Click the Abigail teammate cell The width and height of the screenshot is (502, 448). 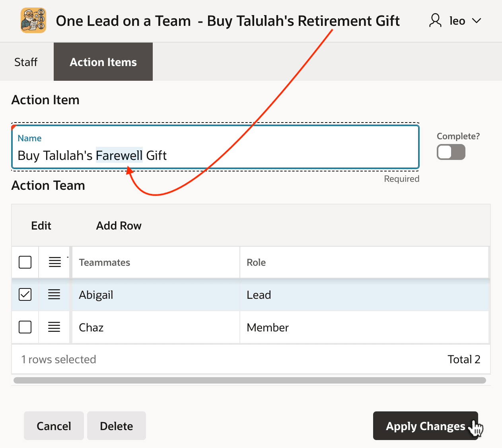point(156,295)
